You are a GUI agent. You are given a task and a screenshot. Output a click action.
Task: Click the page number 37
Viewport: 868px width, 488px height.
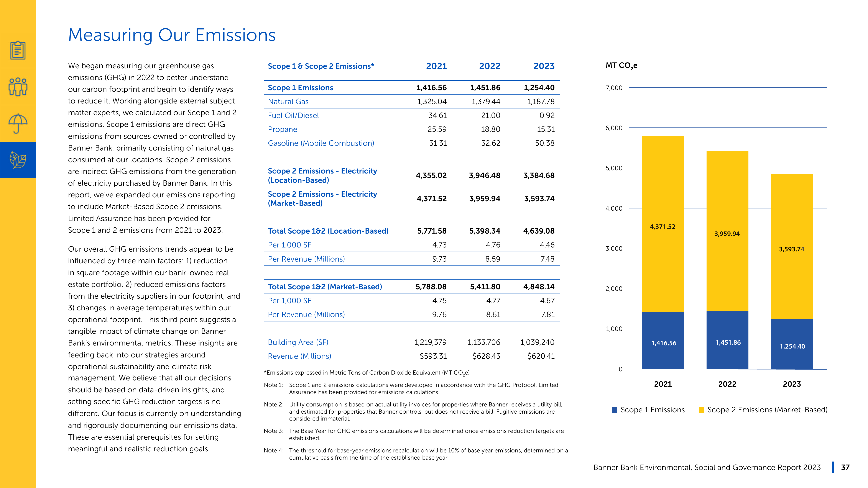[845, 467]
